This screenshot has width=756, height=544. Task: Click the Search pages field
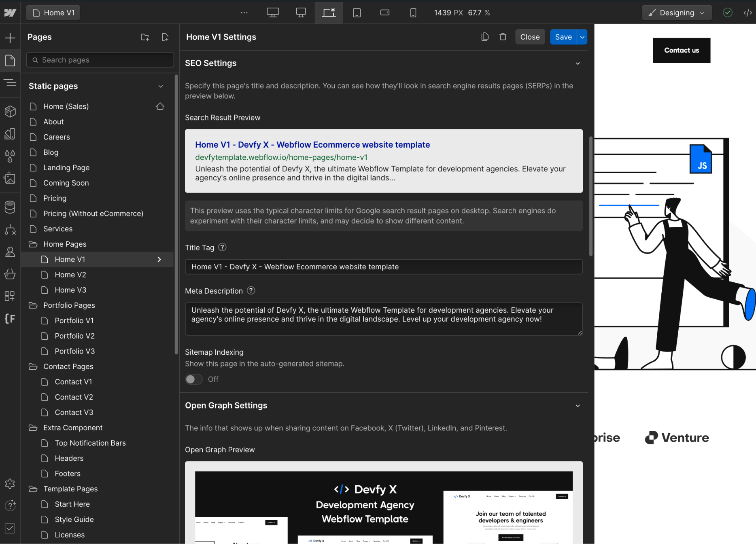100,60
